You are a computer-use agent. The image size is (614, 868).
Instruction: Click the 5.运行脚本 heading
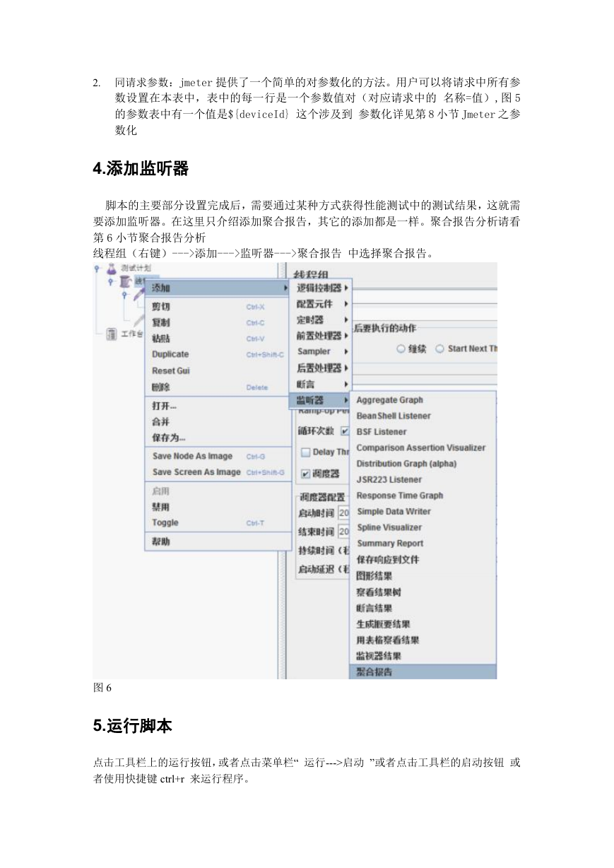click(x=132, y=726)
